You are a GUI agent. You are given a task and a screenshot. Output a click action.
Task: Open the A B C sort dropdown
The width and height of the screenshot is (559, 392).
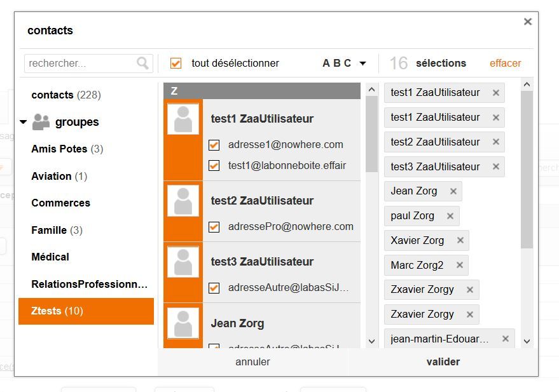click(345, 64)
